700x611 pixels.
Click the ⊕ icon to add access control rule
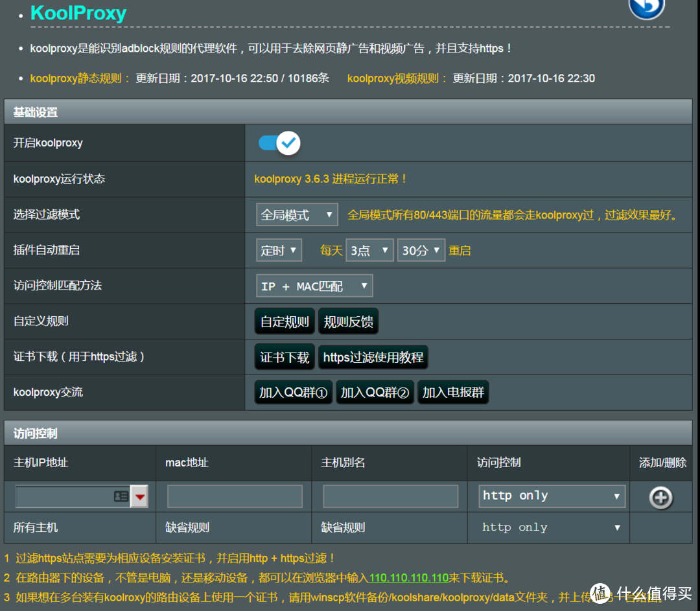[x=660, y=498]
